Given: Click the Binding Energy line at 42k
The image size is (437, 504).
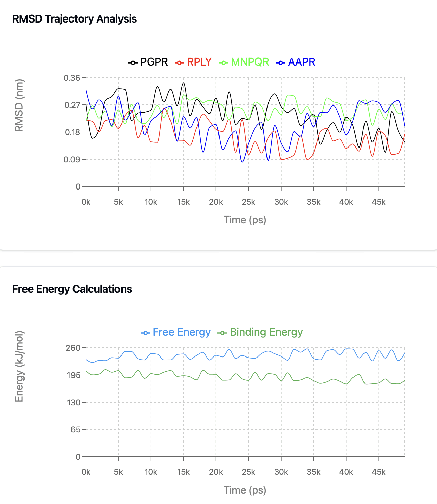Looking at the screenshot, I should point(359,374).
